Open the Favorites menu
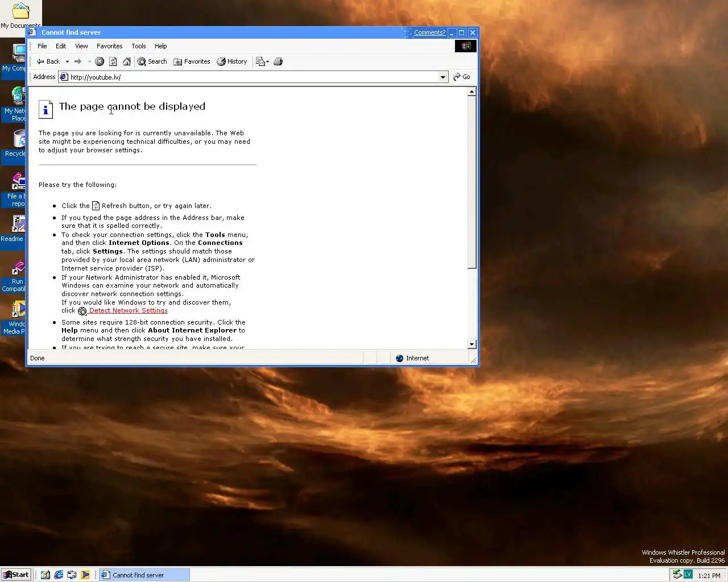The height and width of the screenshot is (582, 728). coord(109,46)
